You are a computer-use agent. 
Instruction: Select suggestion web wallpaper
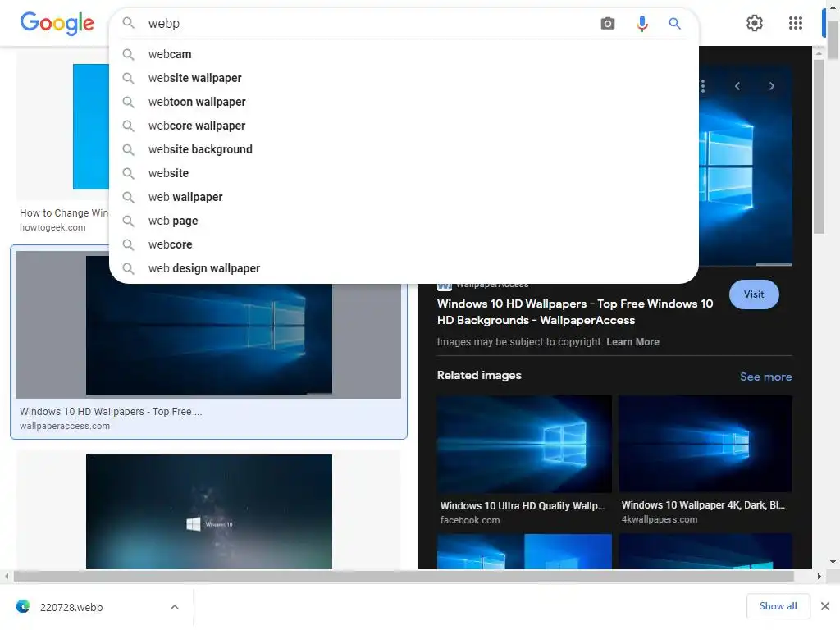pos(404,197)
